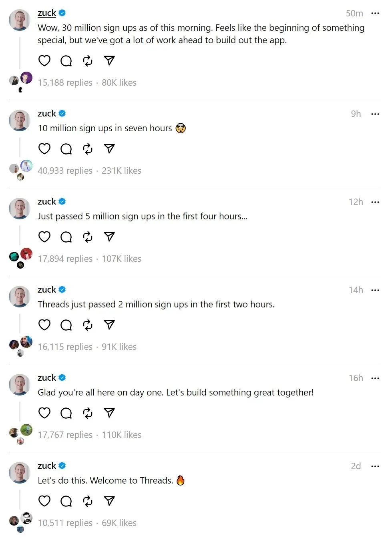Reply to the 10 million sign ups post

coord(66,149)
